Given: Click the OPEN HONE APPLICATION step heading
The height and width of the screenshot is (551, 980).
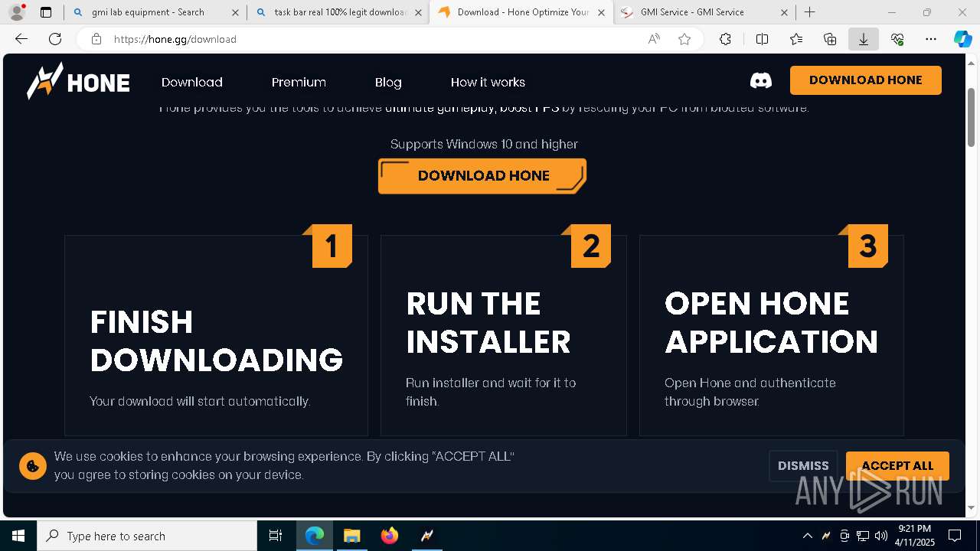Looking at the screenshot, I should 771,322.
